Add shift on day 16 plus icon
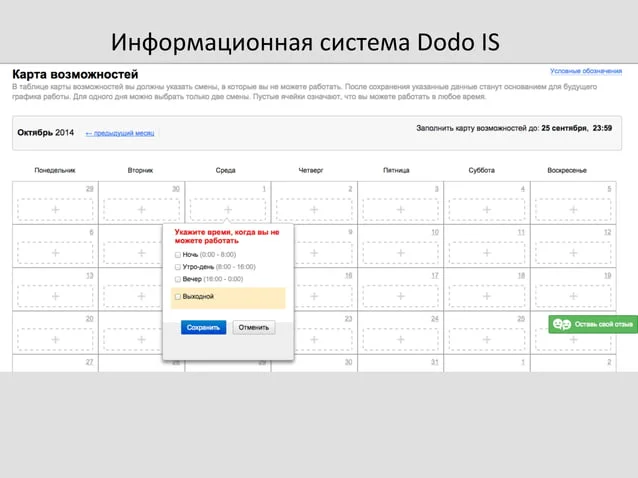Screen dimensions: 638x478 pos(314,296)
